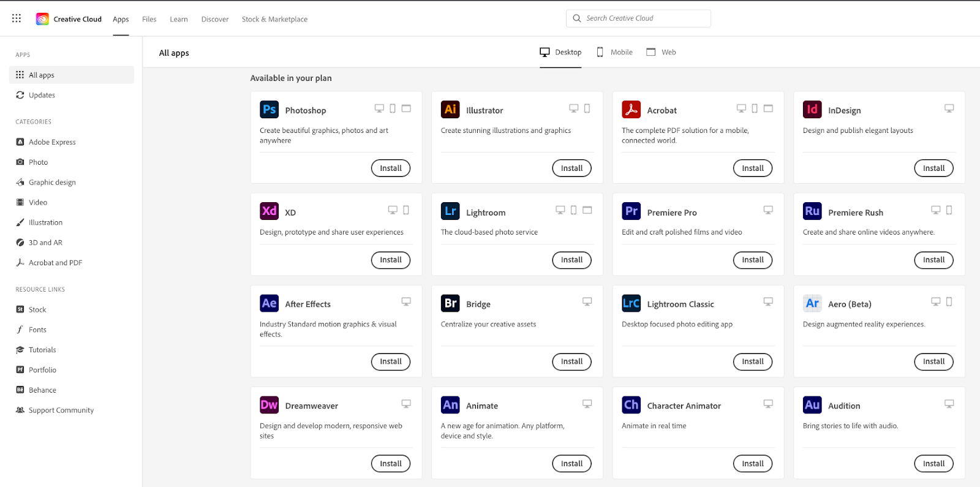Image resolution: width=980 pixels, height=487 pixels.
Task: Click the Acrobat app icon
Action: click(x=631, y=110)
